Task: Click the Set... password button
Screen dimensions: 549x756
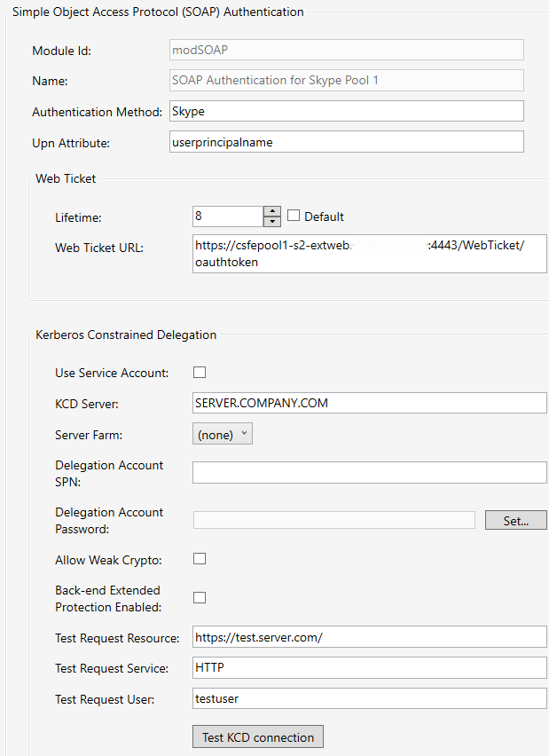Action: (x=515, y=521)
